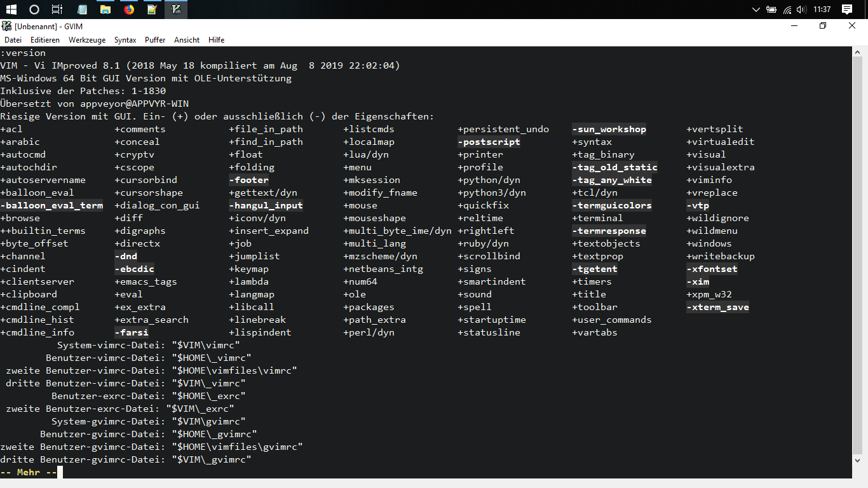Open the Syntax menu
This screenshot has width=868, height=488.
pyautogui.click(x=125, y=39)
